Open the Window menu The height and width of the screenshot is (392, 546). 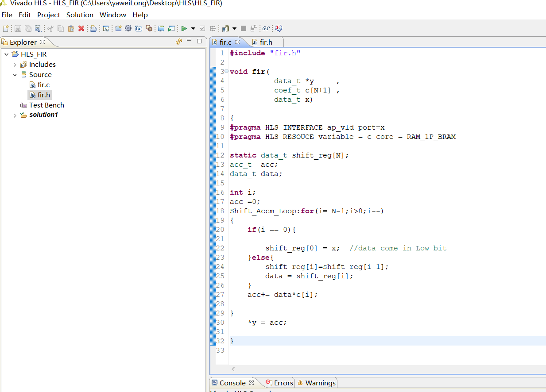(113, 15)
